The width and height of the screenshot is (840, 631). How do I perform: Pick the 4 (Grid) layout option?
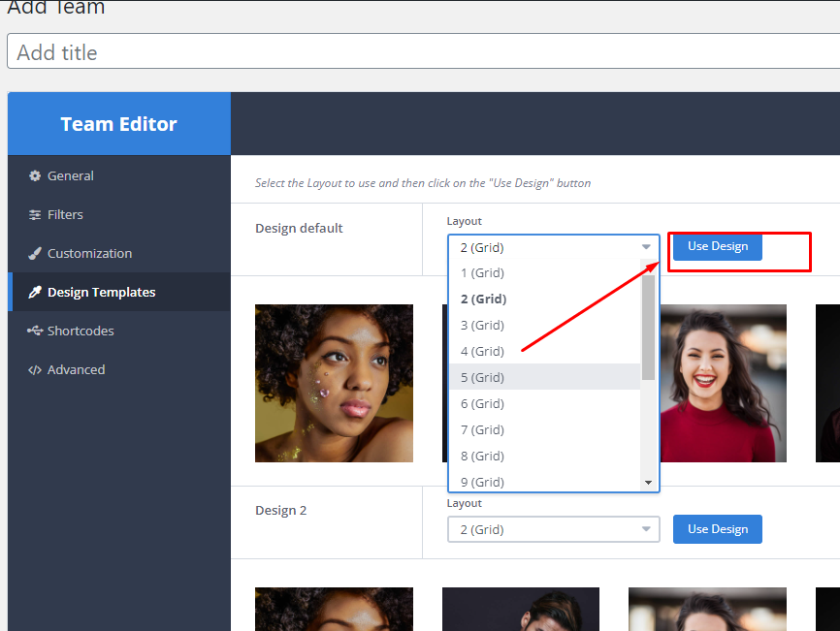(x=545, y=352)
